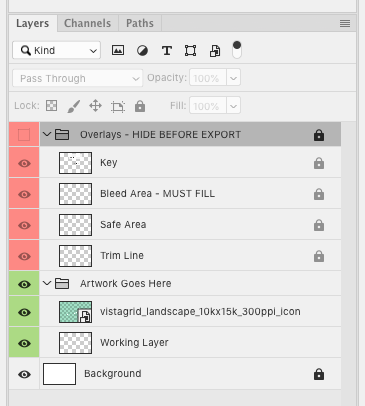Select the Working Layer thumbnail
Viewport: 365px width, 406px height.
tap(75, 343)
